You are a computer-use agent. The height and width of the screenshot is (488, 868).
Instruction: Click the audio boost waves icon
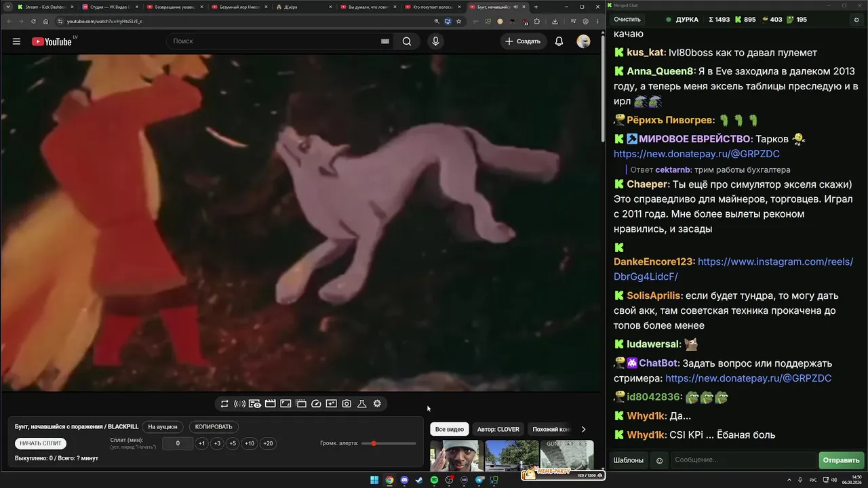[239, 404]
